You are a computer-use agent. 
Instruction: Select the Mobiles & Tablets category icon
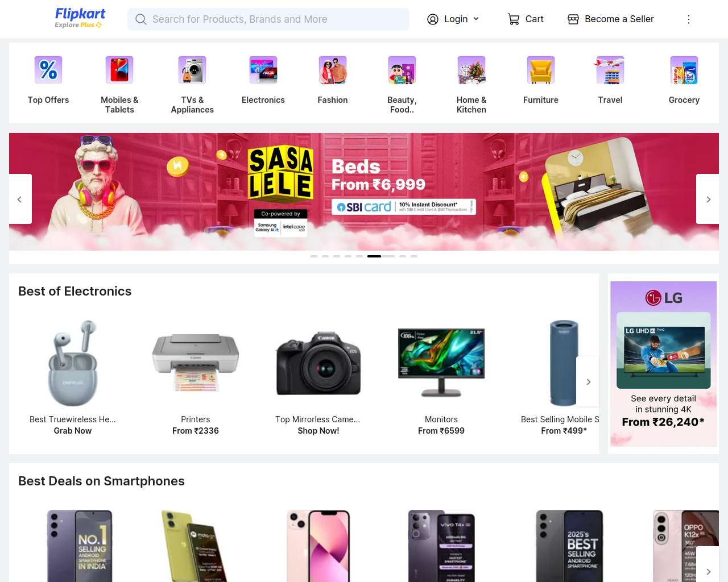pos(119,70)
